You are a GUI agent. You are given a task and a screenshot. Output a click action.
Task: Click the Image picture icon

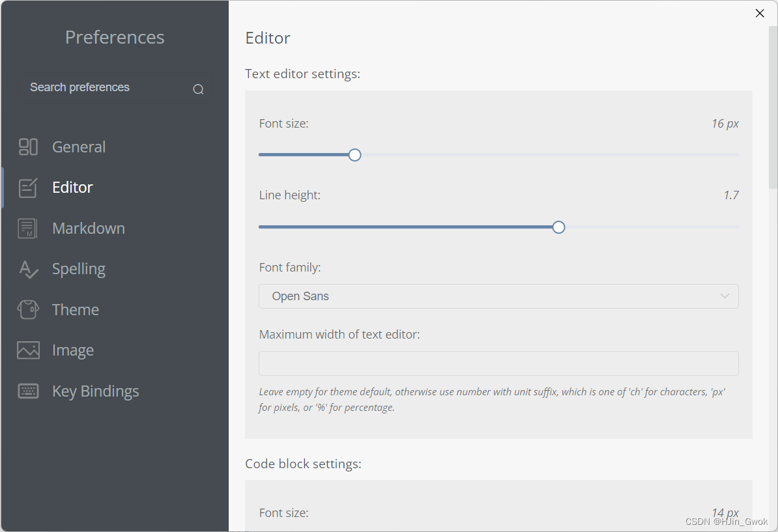[x=28, y=350]
